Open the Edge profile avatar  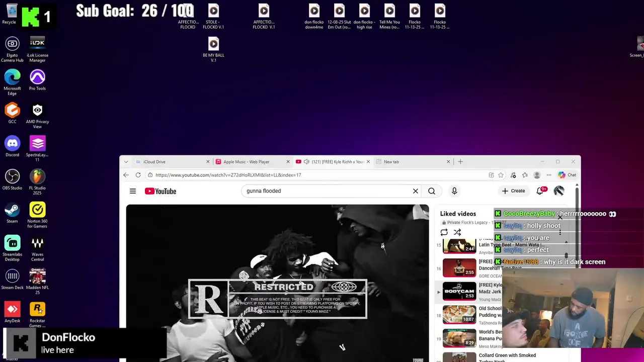pyautogui.click(x=537, y=175)
